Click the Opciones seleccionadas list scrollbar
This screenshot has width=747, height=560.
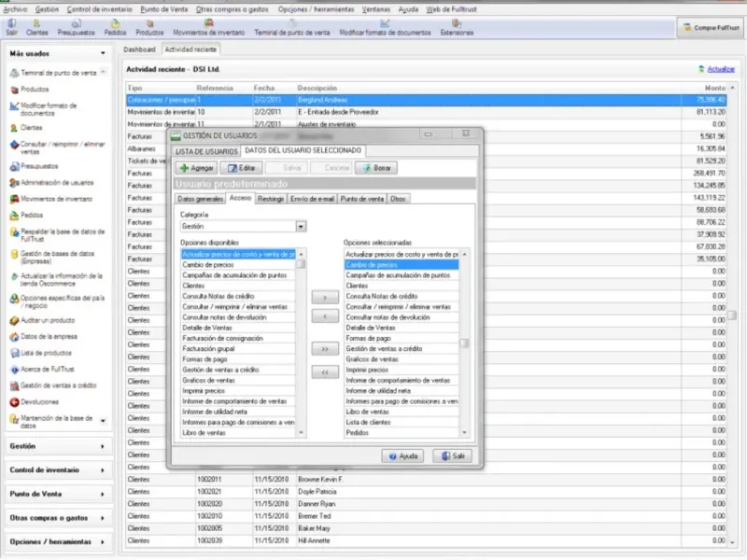464,343
